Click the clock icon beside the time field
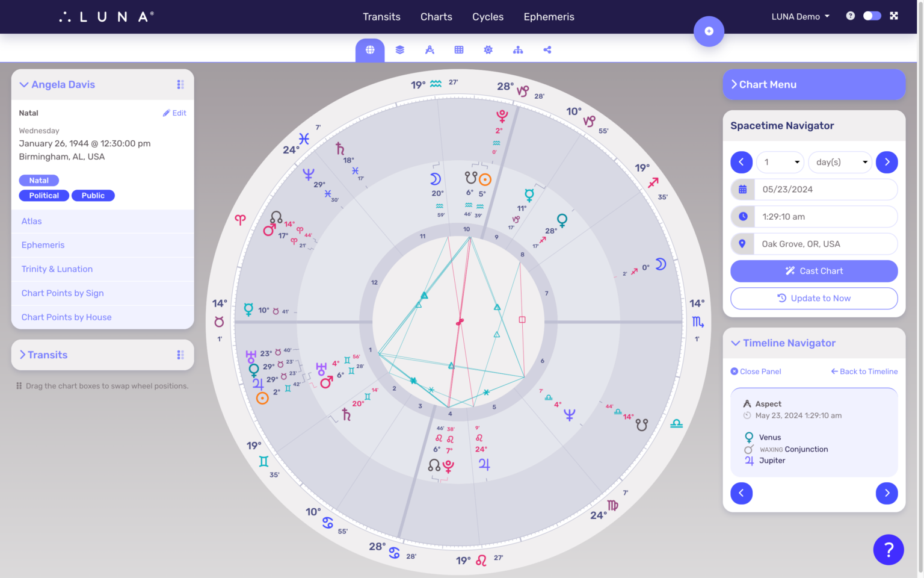The image size is (924, 578). (742, 216)
